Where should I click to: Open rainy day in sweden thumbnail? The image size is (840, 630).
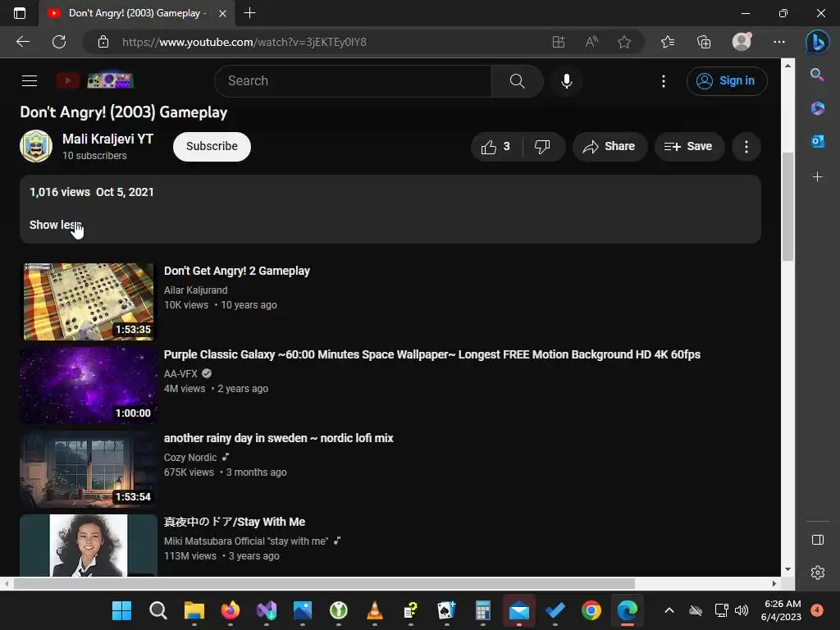(89, 468)
